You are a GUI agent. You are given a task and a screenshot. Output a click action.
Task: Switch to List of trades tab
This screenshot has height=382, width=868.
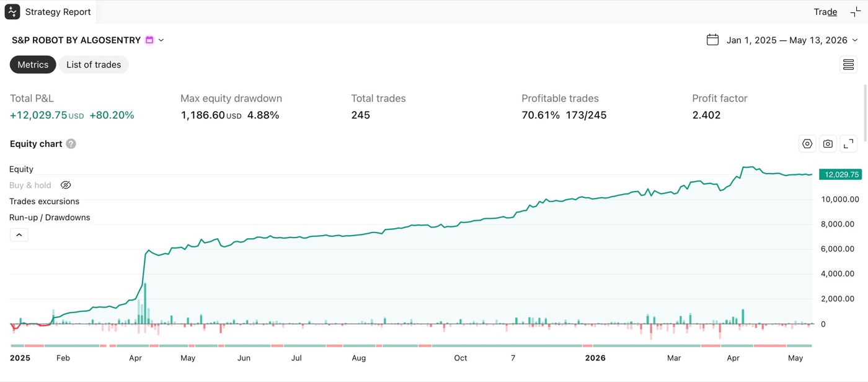click(94, 64)
